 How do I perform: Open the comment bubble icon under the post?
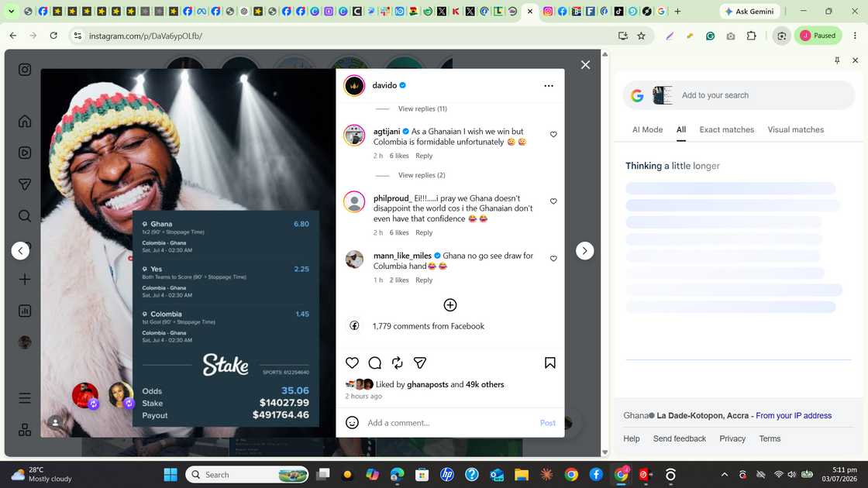pos(375,363)
